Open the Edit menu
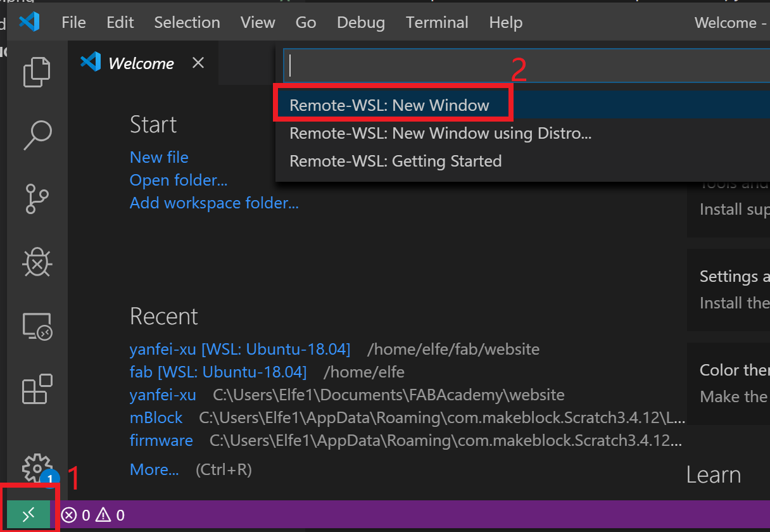Viewport: 770px width, 532px height. tap(120, 23)
